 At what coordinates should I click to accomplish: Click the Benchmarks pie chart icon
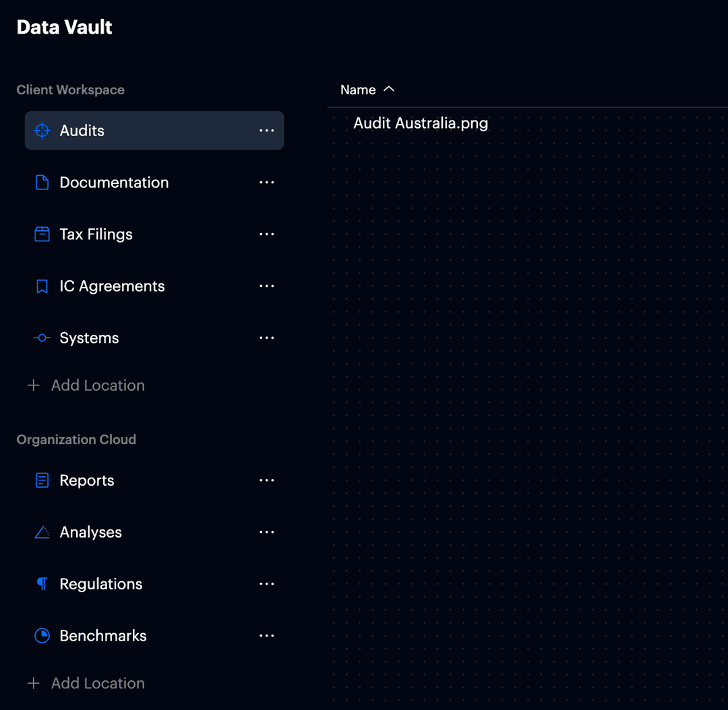click(42, 635)
